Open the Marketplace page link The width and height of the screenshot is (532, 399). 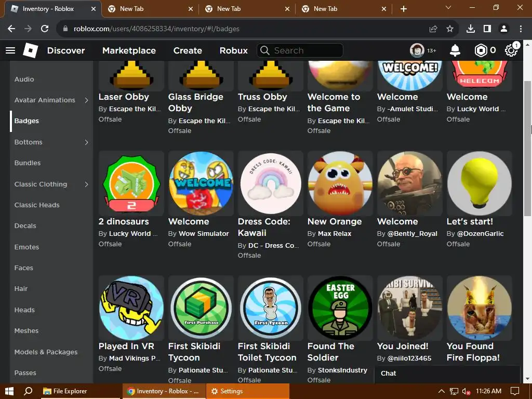coord(129,50)
